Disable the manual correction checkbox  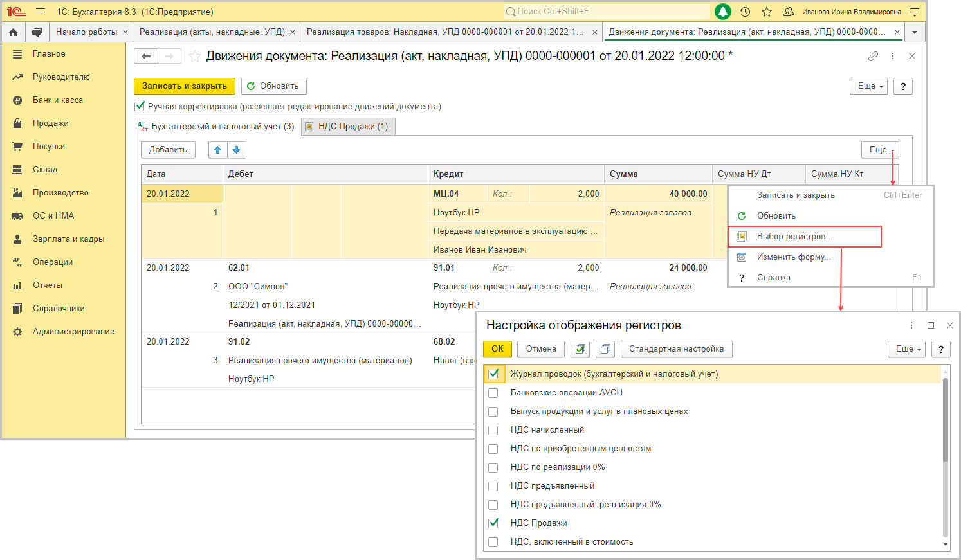tap(140, 106)
